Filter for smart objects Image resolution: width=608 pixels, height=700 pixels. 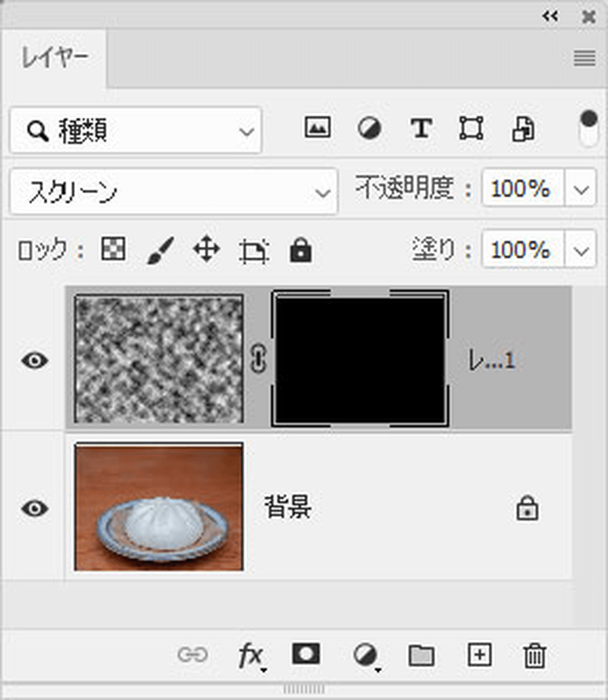pos(523,129)
